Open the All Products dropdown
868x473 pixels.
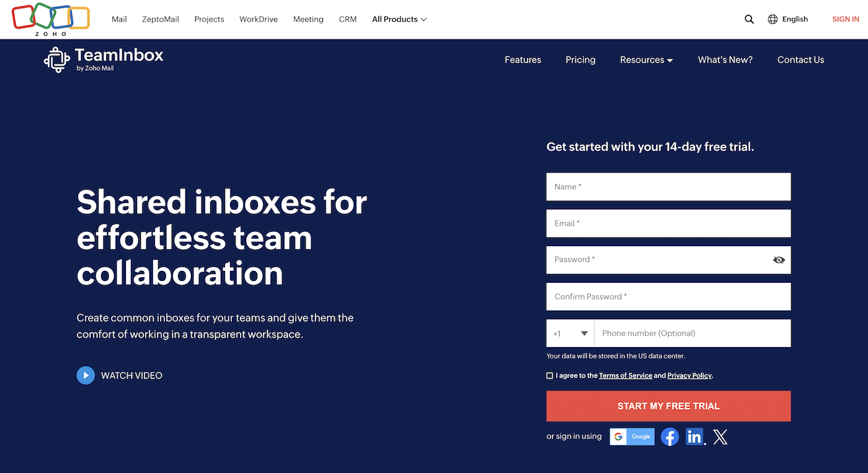click(x=399, y=19)
